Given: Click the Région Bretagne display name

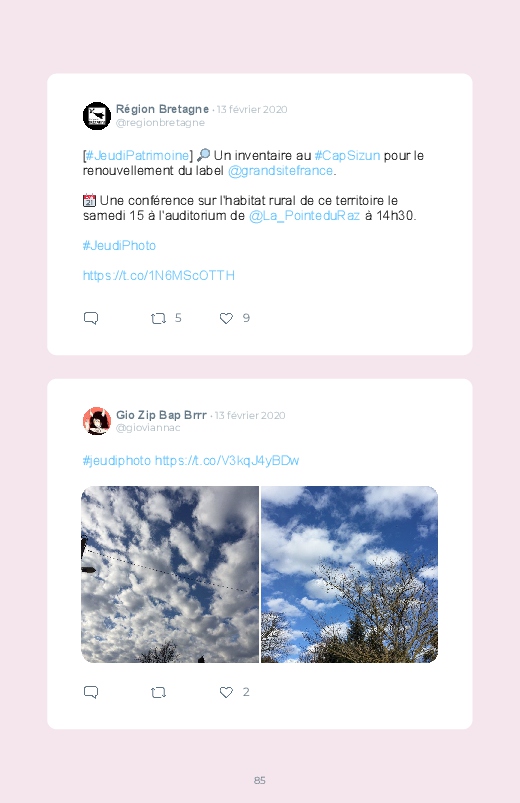Looking at the screenshot, I should tap(162, 109).
